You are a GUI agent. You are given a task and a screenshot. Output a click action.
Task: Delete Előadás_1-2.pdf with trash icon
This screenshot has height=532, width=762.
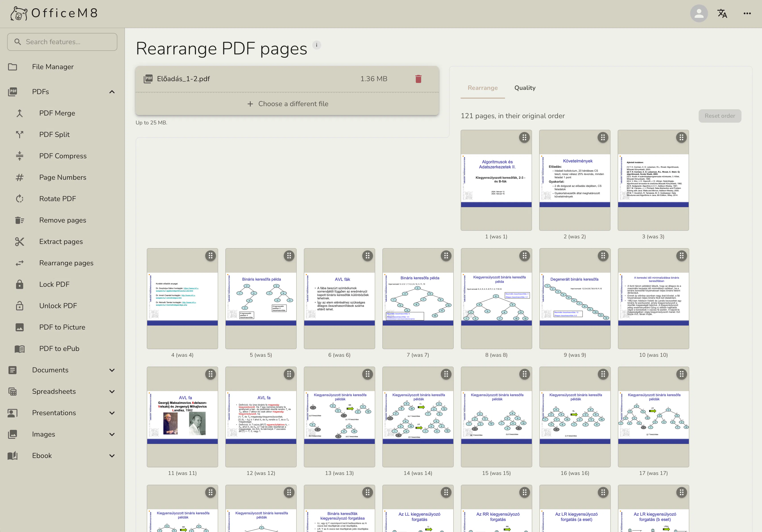click(x=418, y=79)
